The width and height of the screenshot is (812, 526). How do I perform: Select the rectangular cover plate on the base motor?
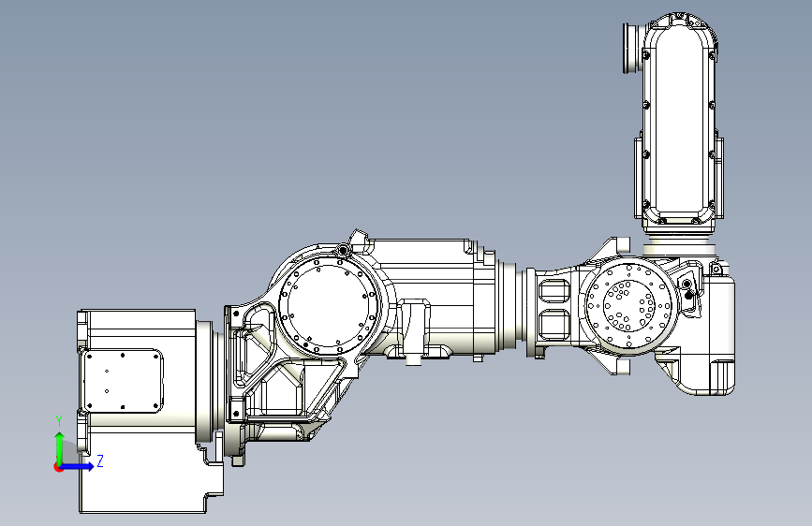pyautogui.click(x=123, y=381)
